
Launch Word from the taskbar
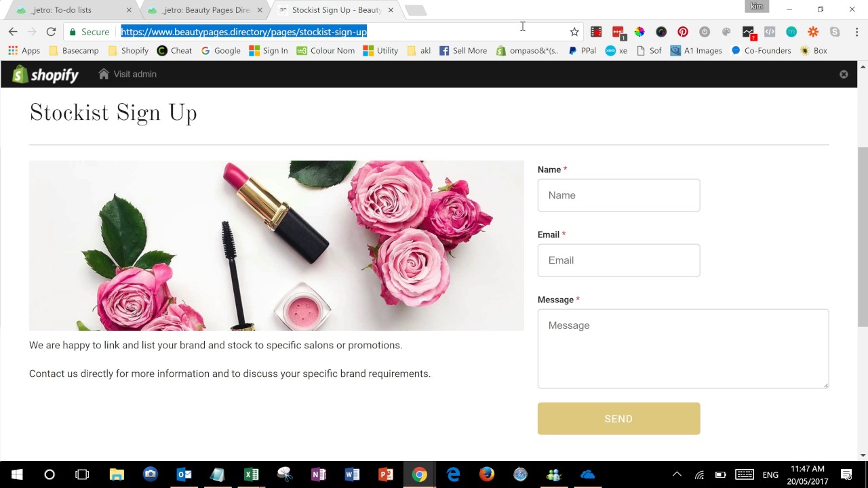pos(352,474)
